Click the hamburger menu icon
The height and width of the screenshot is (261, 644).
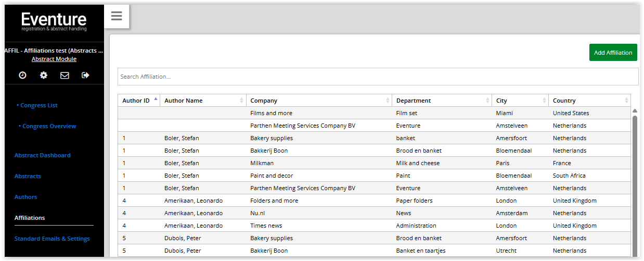(117, 16)
